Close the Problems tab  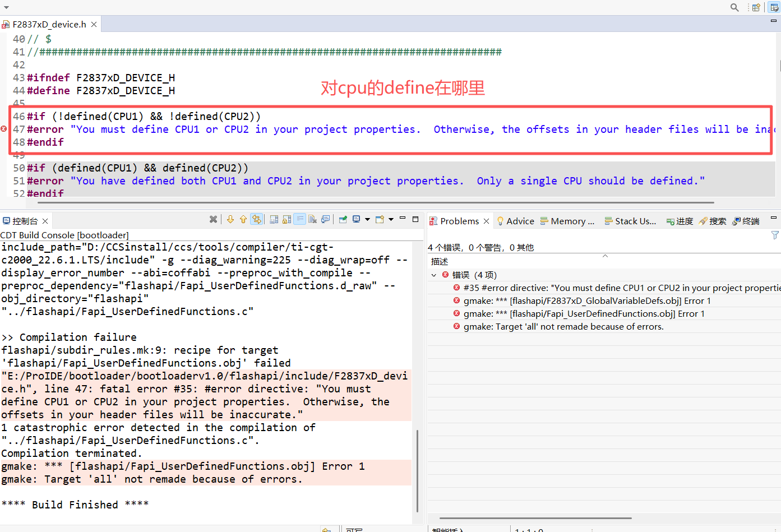(x=486, y=221)
